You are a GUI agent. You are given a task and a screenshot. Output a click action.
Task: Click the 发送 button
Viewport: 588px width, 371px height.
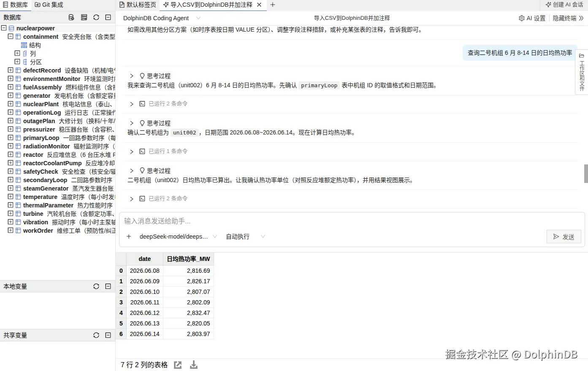coord(564,237)
